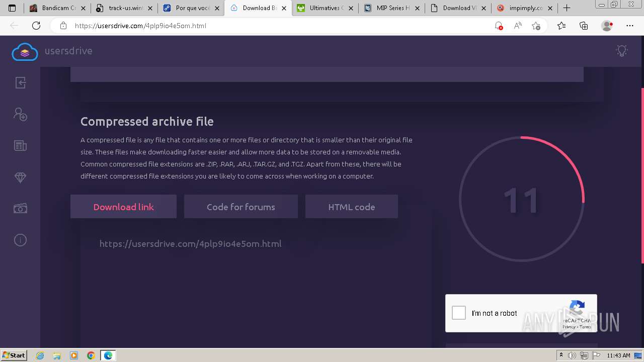Select the HTML code tab
Screen dimensions: 644x362
point(352,207)
